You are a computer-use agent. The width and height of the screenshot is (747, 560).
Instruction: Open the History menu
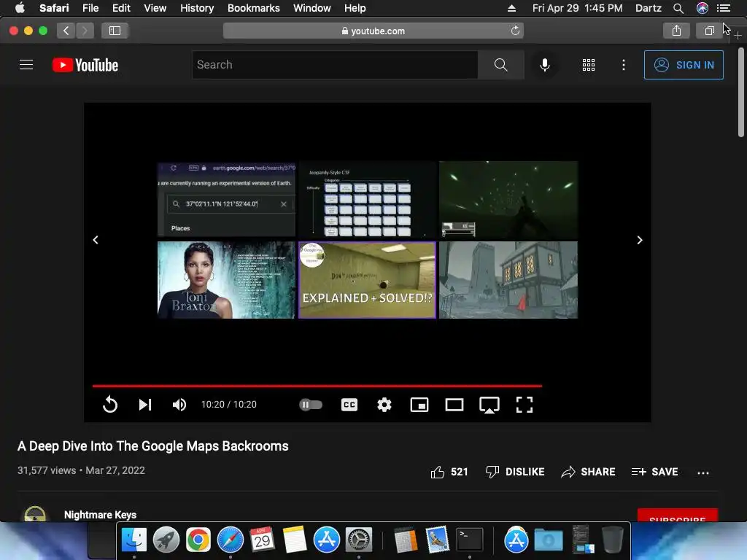point(197,8)
